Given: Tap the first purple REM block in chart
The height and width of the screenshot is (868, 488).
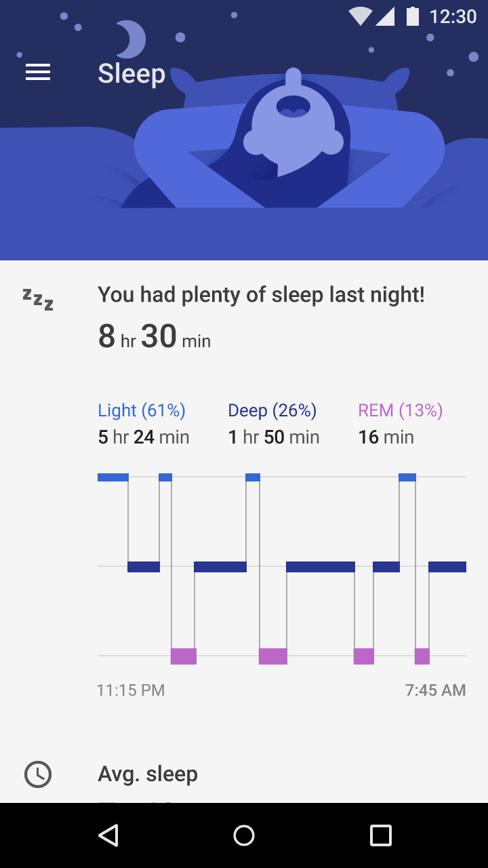Looking at the screenshot, I should 184,656.
